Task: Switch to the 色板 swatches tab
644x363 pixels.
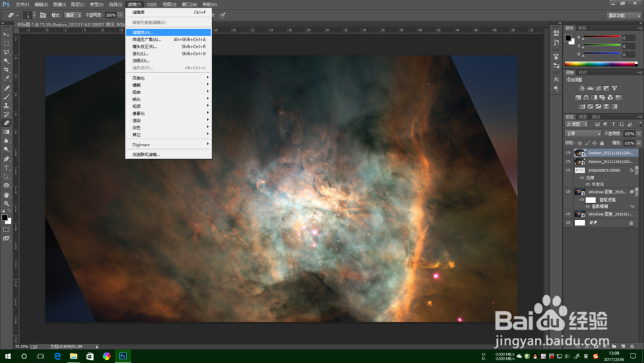Action: pos(582,28)
